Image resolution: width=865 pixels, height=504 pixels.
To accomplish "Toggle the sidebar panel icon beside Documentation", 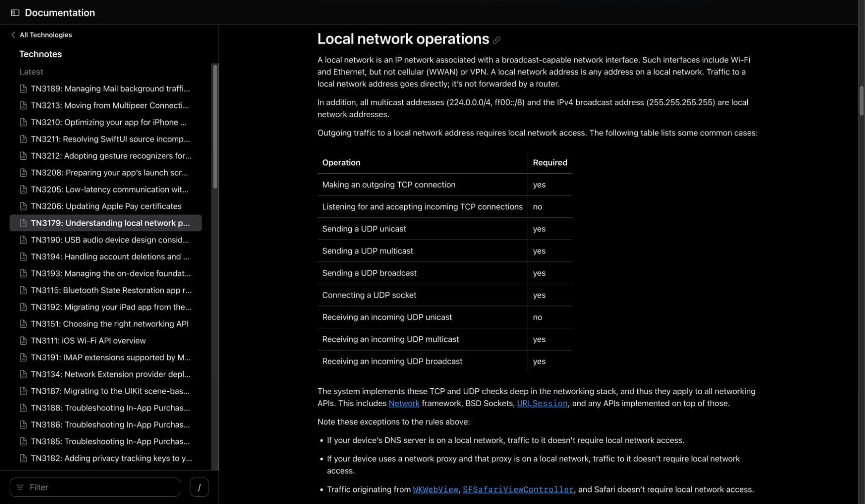I will [x=15, y=13].
